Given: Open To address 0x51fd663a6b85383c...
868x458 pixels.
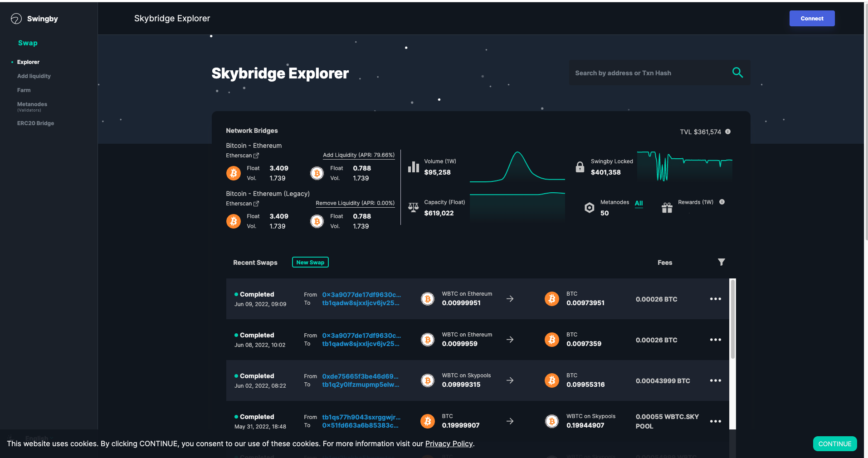Looking at the screenshot, I should pos(361,425).
